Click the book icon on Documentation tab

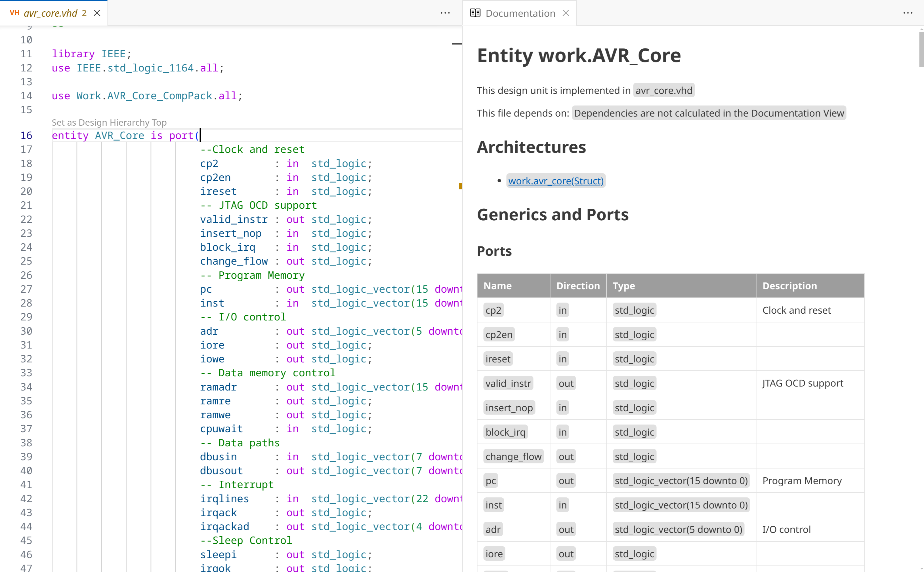[475, 13]
